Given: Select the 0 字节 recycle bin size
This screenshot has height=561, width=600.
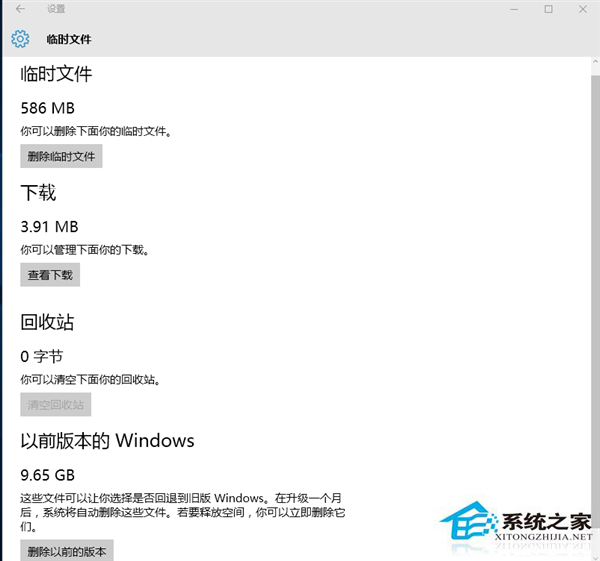Looking at the screenshot, I should click(x=41, y=357).
